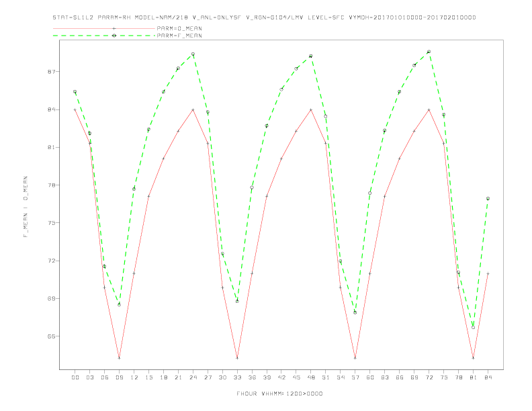Viewport: 532px width, 411px height.
Task: Select O_MEAN plus marker at forecast hour 57
Action: [x=355, y=358]
